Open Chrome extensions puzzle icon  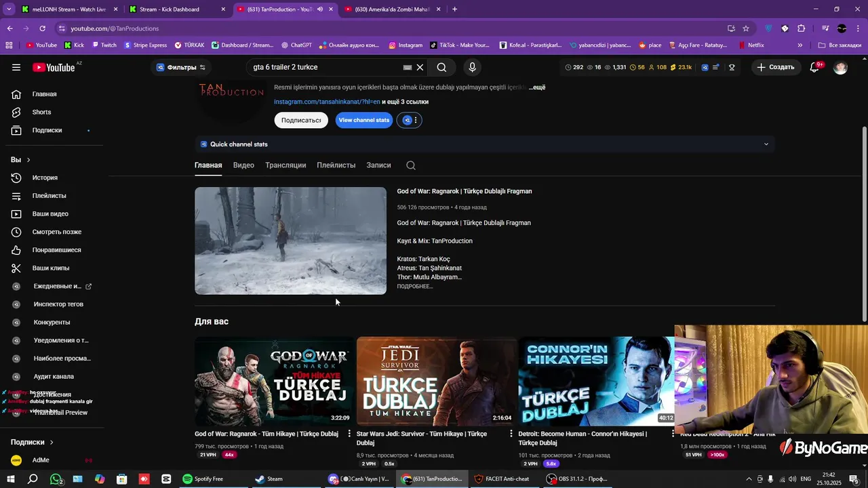pos(801,28)
